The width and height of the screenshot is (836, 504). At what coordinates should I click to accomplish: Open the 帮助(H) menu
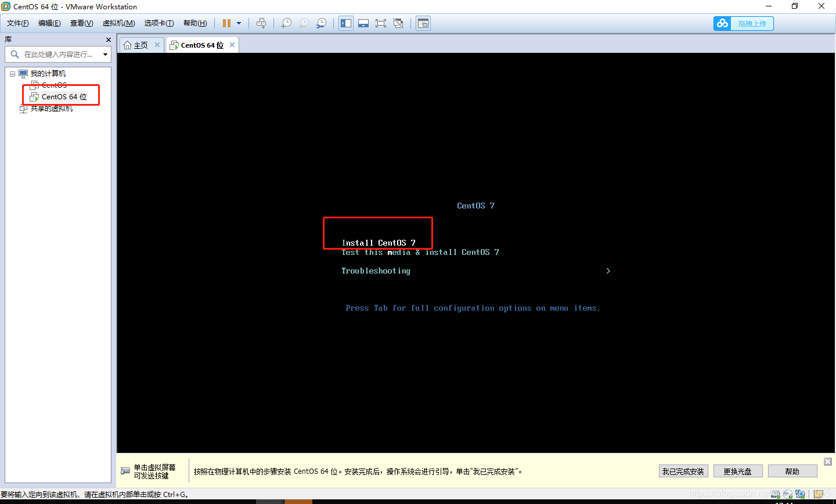195,23
